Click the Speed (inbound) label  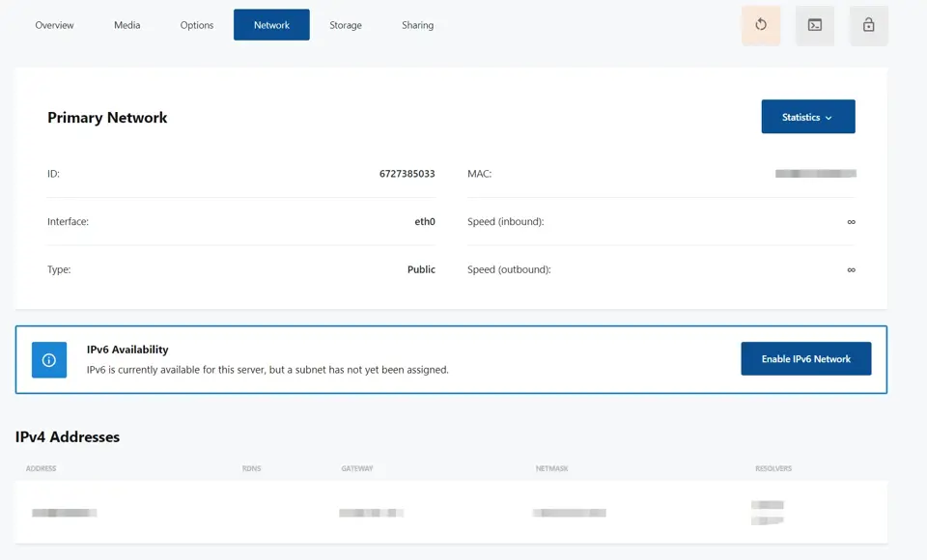tap(505, 222)
